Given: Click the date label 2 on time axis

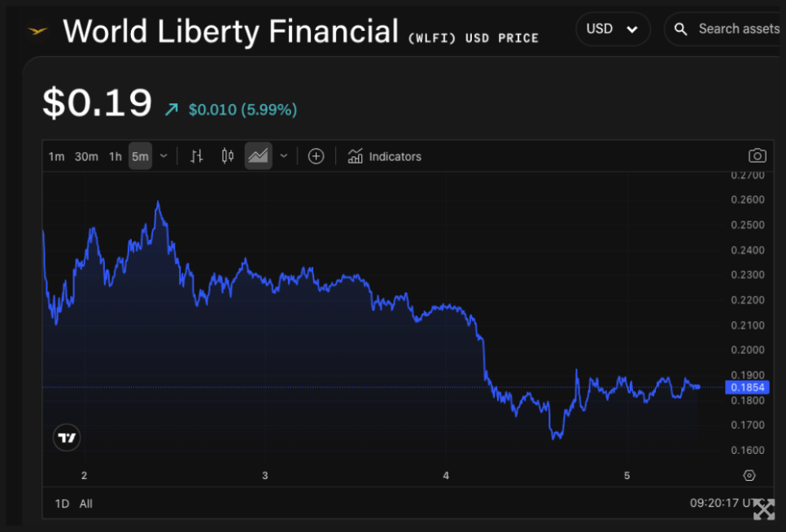Looking at the screenshot, I should [85, 475].
